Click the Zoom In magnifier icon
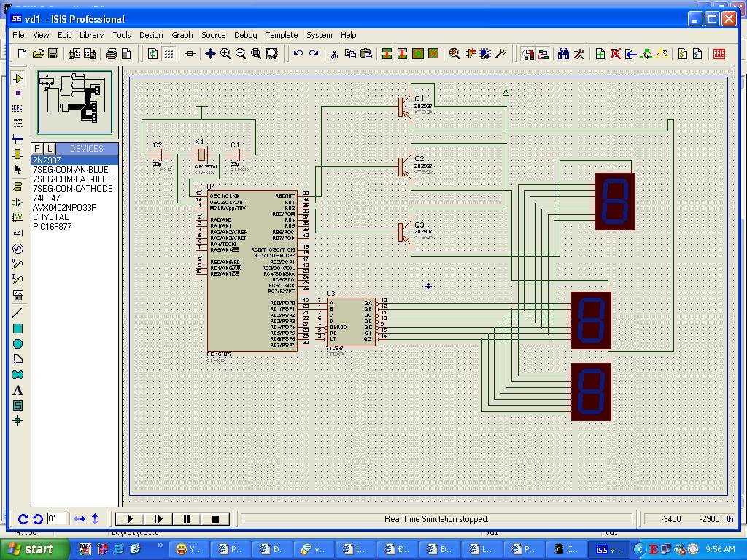747x560 pixels. pyautogui.click(x=225, y=54)
